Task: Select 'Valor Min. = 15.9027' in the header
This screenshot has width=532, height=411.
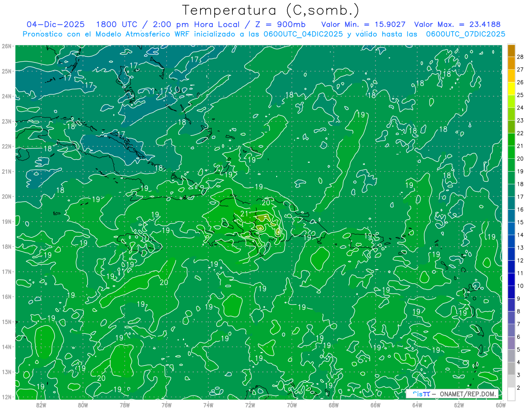Action: point(364,24)
